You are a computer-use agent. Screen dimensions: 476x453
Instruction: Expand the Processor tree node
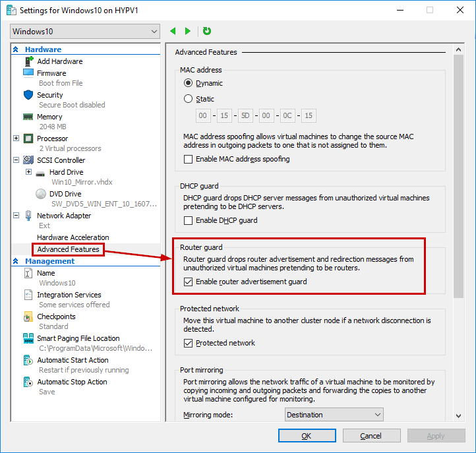click(16, 138)
